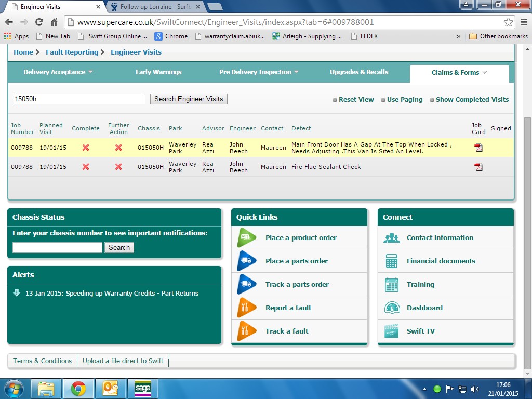Image resolution: width=532 pixels, height=399 pixels.
Task: Click the Track a fault tools icon
Action: (x=246, y=331)
